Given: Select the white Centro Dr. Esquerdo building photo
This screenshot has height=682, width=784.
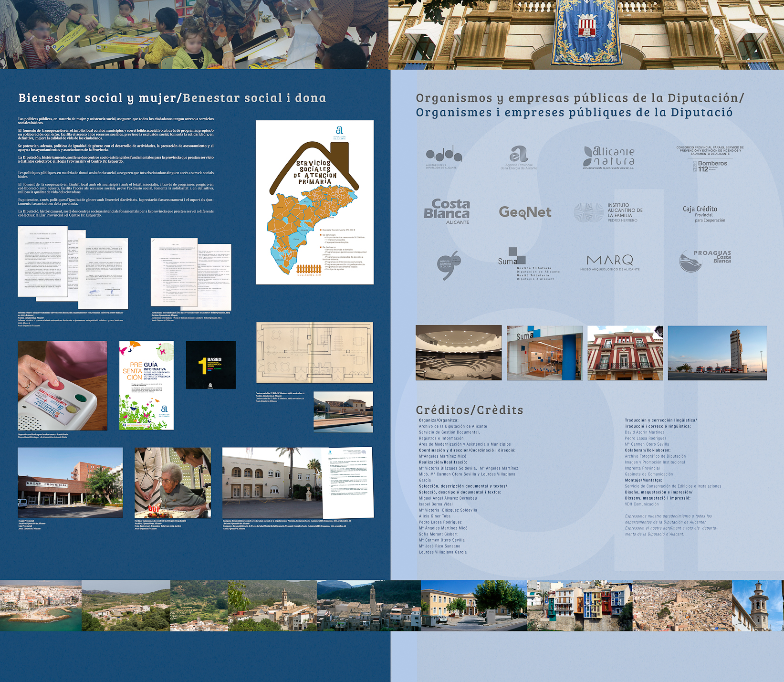Looking at the screenshot, I should (272, 483).
